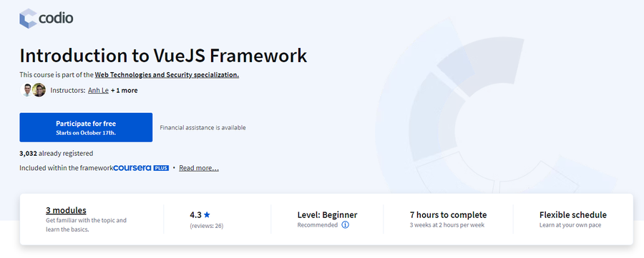Open the Read more… link
The width and height of the screenshot is (644, 258).
pyautogui.click(x=199, y=168)
